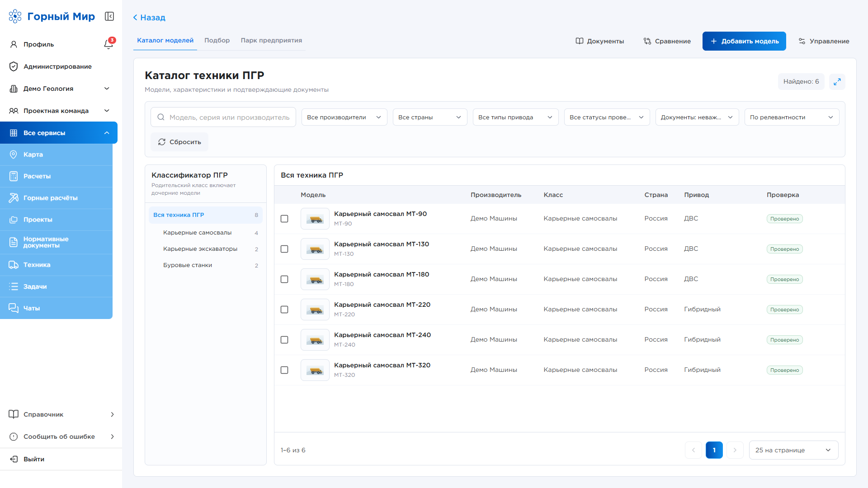The height and width of the screenshot is (488, 868).
Task: Expand catalog to fullscreen view
Action: pyautogui.click(x=837, y=82)
